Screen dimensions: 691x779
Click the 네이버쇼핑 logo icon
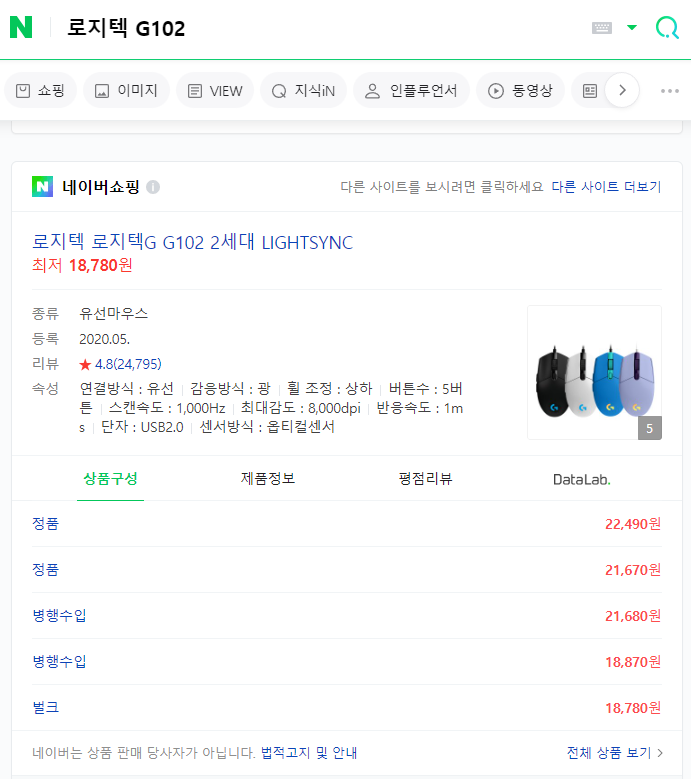[x=42, y=186]
